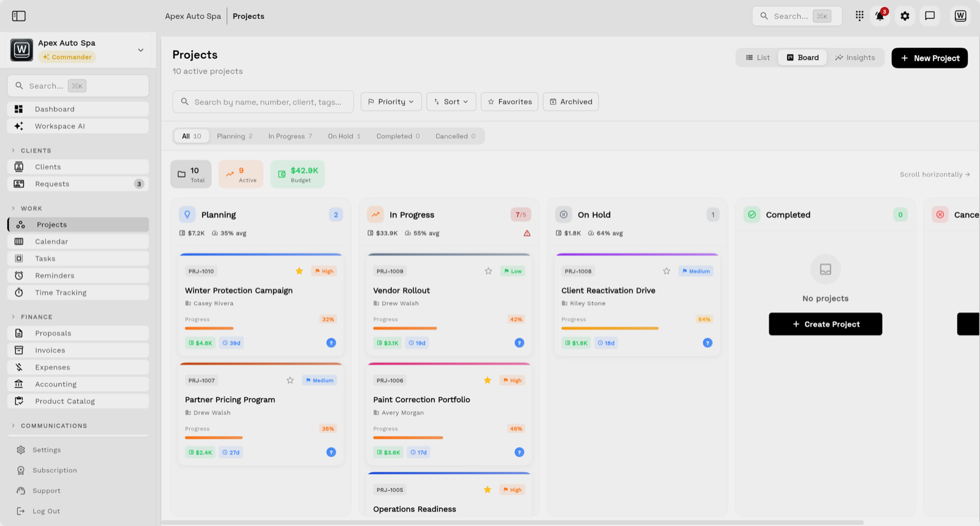
Task: Click the New Project button
Action: 929,58
